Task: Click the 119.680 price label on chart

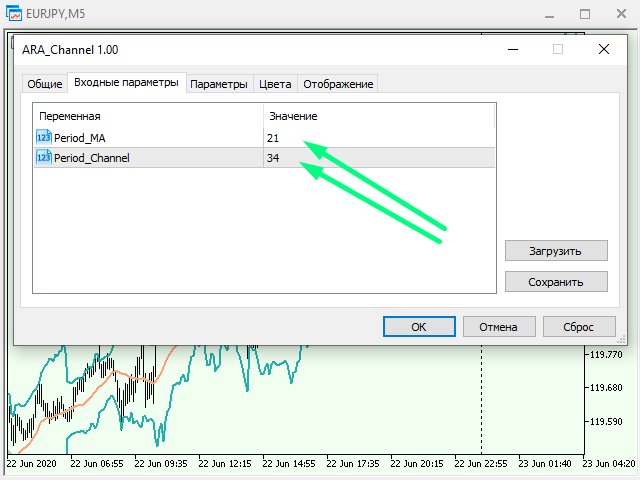Action: [x=606, y=387]
